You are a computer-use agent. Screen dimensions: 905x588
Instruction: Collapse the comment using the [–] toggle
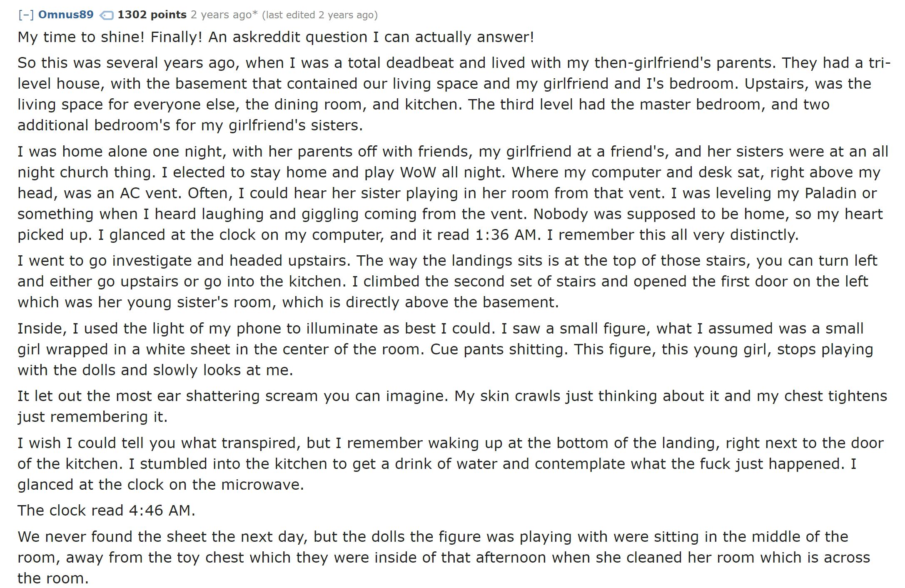[26, 15]
